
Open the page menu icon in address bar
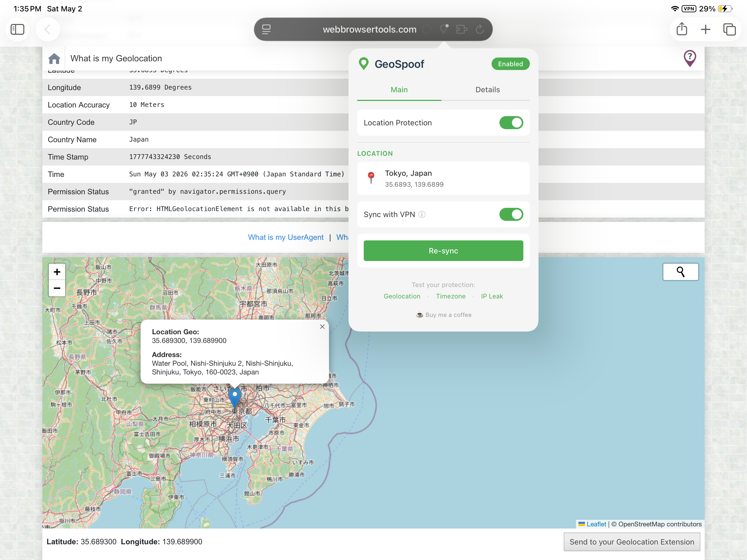tap(267, 29)
